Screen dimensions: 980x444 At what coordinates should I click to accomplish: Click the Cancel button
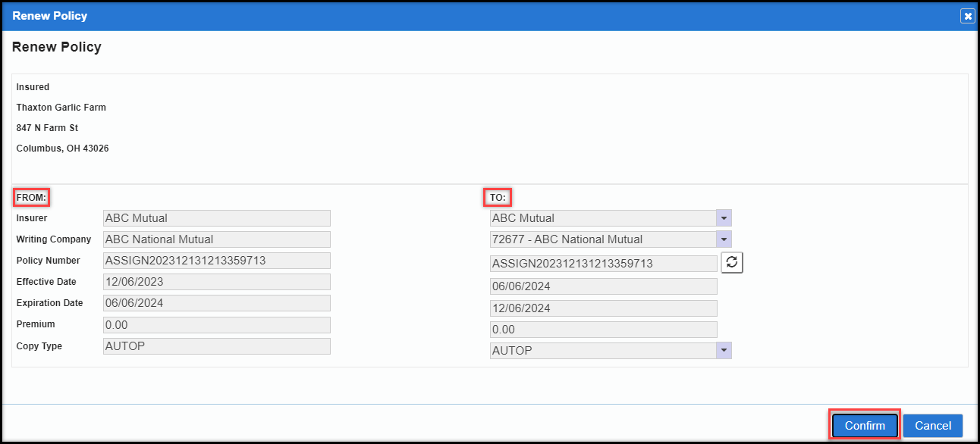[x=932, y=426]
